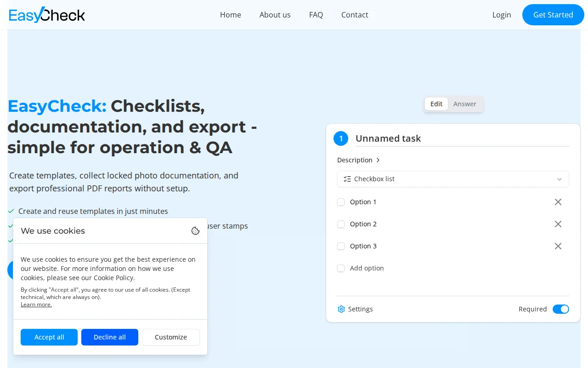Screen dimensions: 588x368
Task: Tick the Option 1 checkbox
Action: [x=341, y=202]
